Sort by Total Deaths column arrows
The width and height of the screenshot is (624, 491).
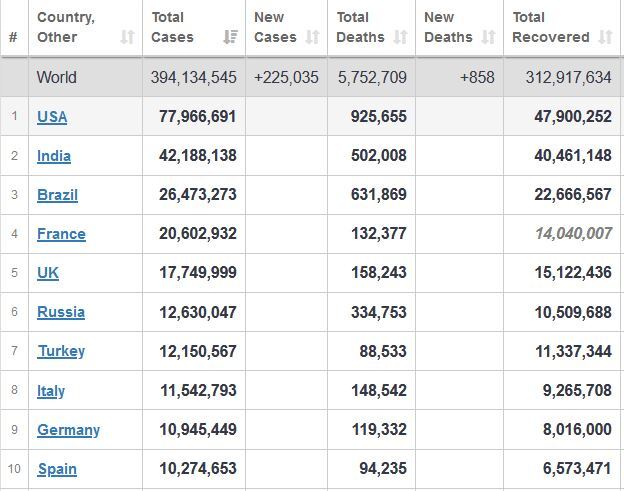click(401, 37)
